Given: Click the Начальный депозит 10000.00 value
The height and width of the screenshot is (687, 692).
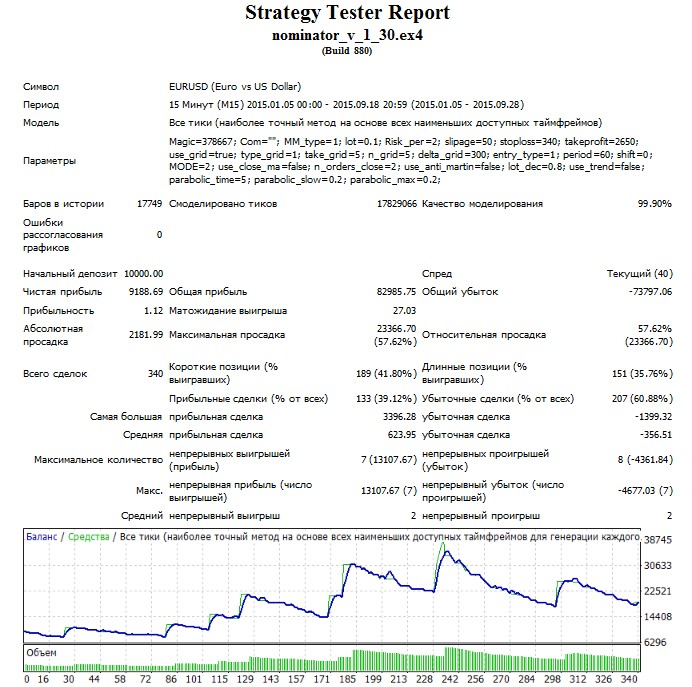Looking at the screenshot, I should (143, 274).
